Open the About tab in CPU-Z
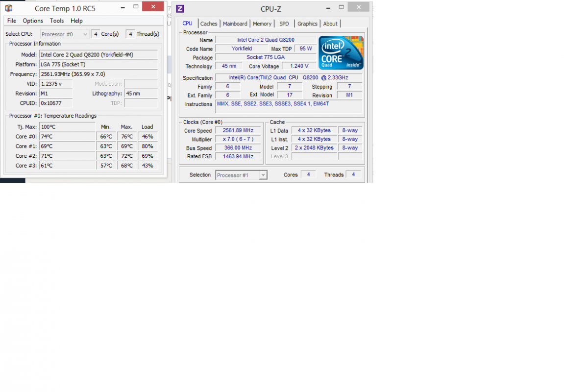The width and height of the screenshot is (588, 392). [x=330, y=24]
